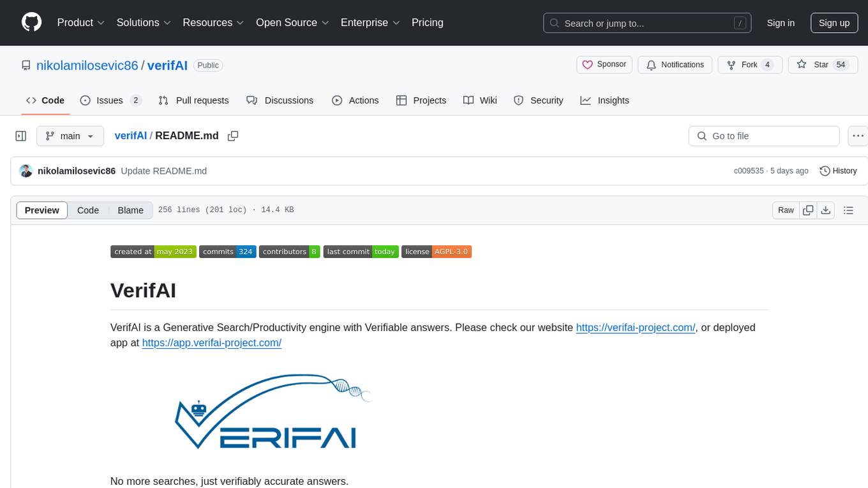The image size is (868, 488).
Task: Open the Projects tab
Action: point(421,100)
